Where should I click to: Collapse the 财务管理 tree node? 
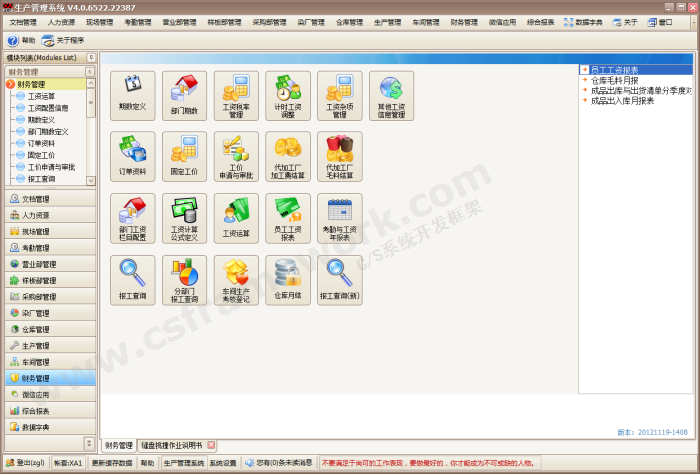(x=11, y=85)
